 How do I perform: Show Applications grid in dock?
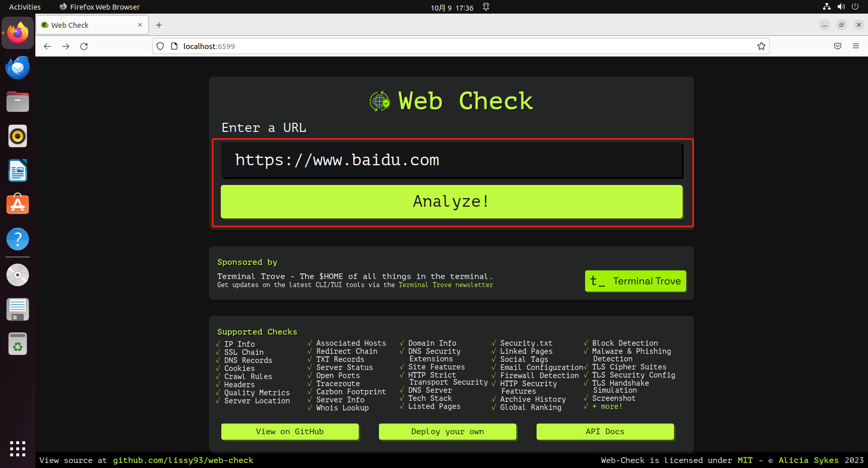pos(18,448)
